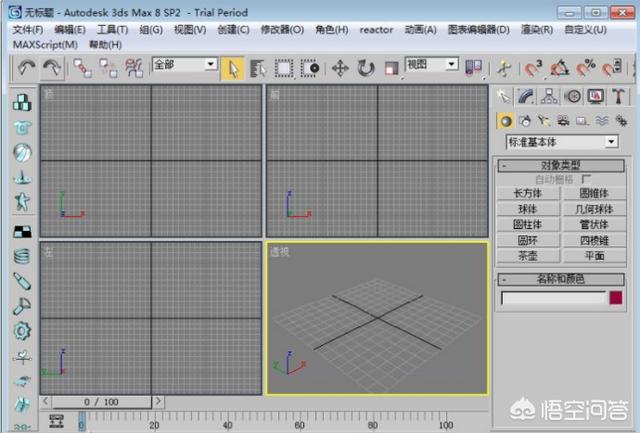Screen dimensions: 640x433
Task: Activate the Select and Scale tool
Action: (391, 69)
